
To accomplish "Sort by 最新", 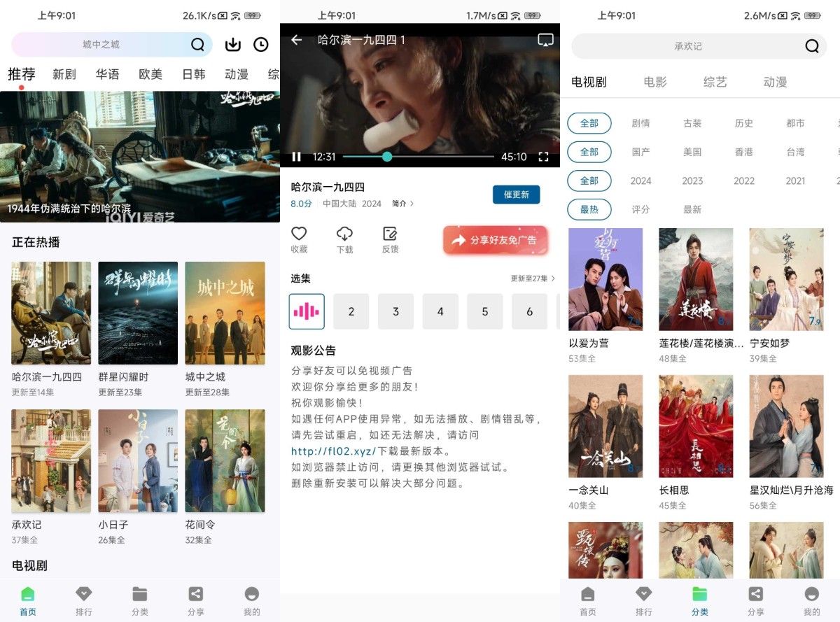I will pyautogui.click(x=692, y=209).
